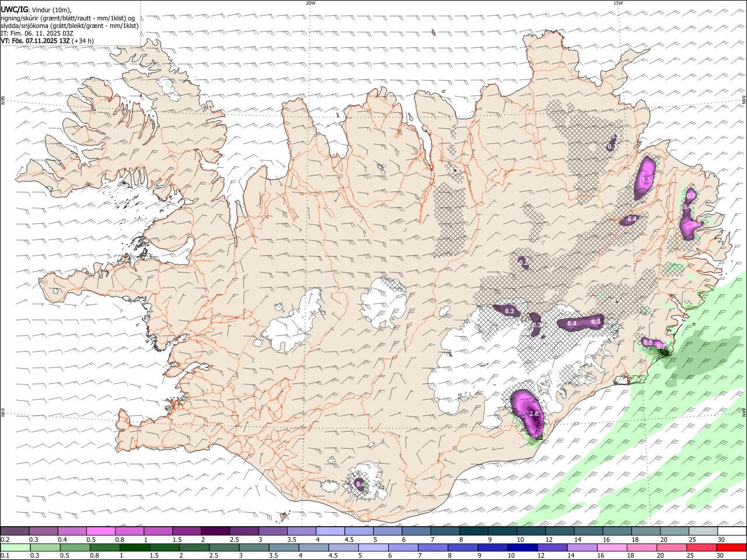Pick the dark teal upper swatch at 8
This screenshot has width=747, height=560.
click(x=474, y=531)
